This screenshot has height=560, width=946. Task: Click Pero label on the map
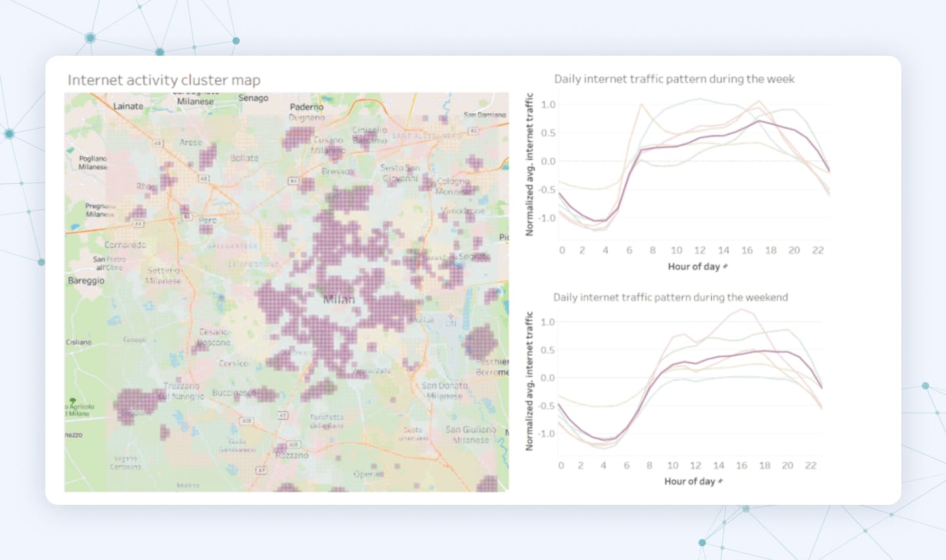click(208, 221)
